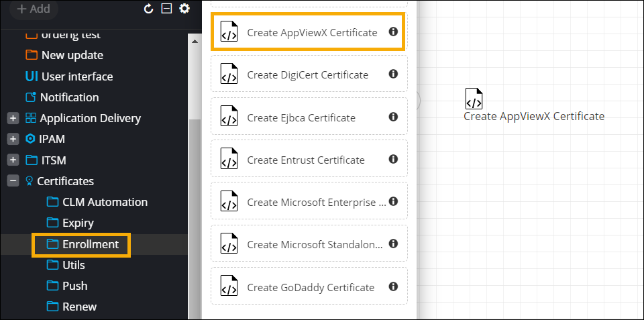Click the Certificates ribbon icon
Viewport: 644px width, 320px height.
(29, 181)
